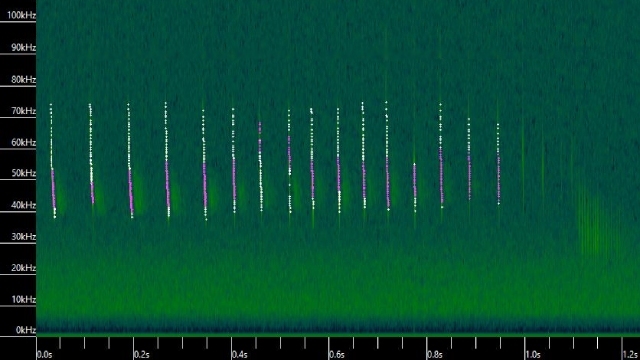Select the 30kHz frequency axis label

(23, 236)
